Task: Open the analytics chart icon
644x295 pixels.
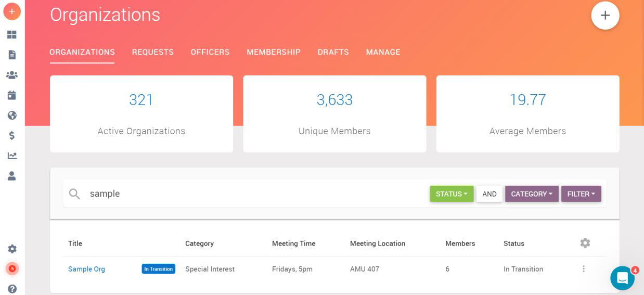Action: pos(12,156)
